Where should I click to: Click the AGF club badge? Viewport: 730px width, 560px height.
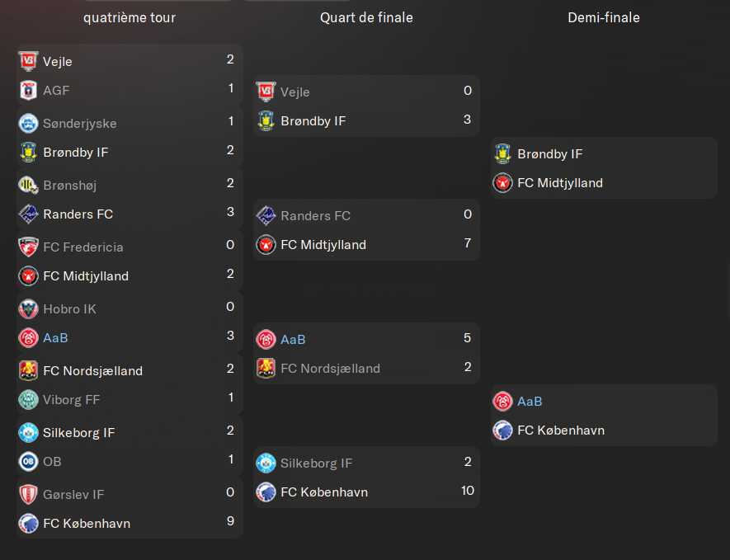pos(28,90)
